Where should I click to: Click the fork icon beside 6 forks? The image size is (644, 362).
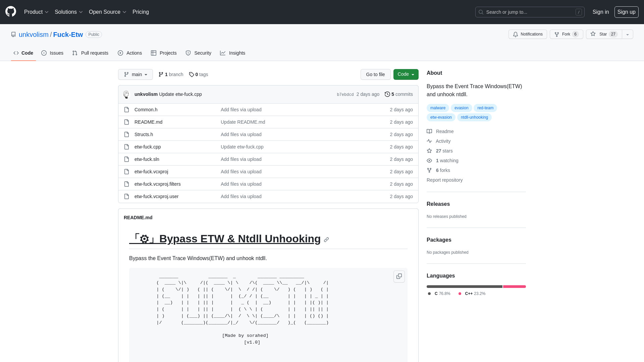[429, 170]
